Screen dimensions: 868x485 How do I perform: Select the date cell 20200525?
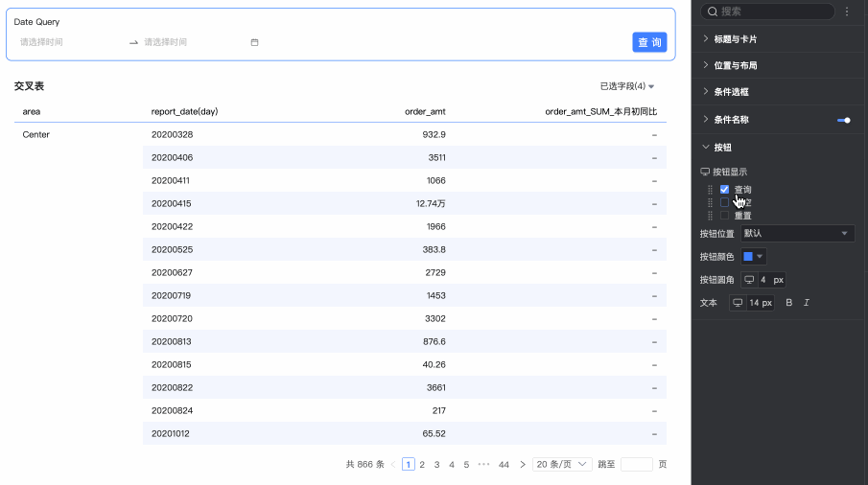pyautogui.click(x=172, y=250)
